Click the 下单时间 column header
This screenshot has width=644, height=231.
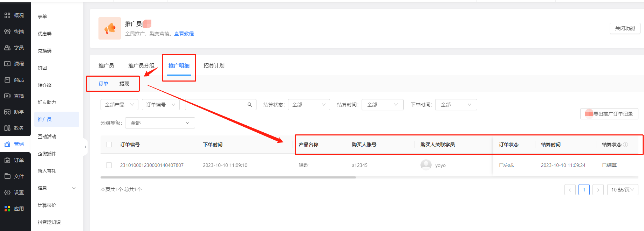click(x=213, y=145)
